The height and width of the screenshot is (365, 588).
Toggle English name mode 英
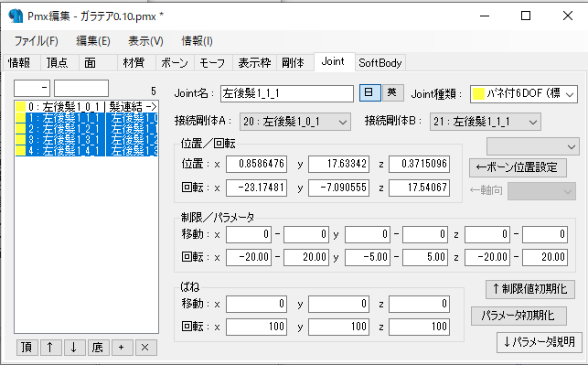[392, 92]
